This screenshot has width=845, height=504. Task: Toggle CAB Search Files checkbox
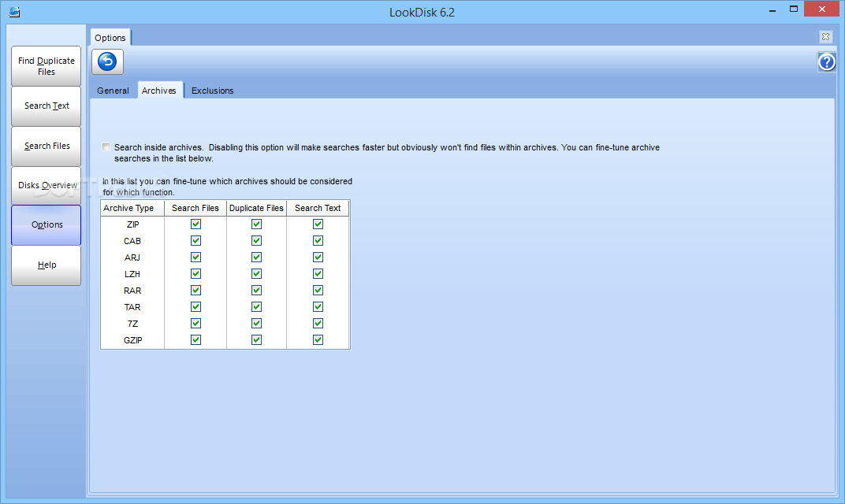(x=195, y=241)
